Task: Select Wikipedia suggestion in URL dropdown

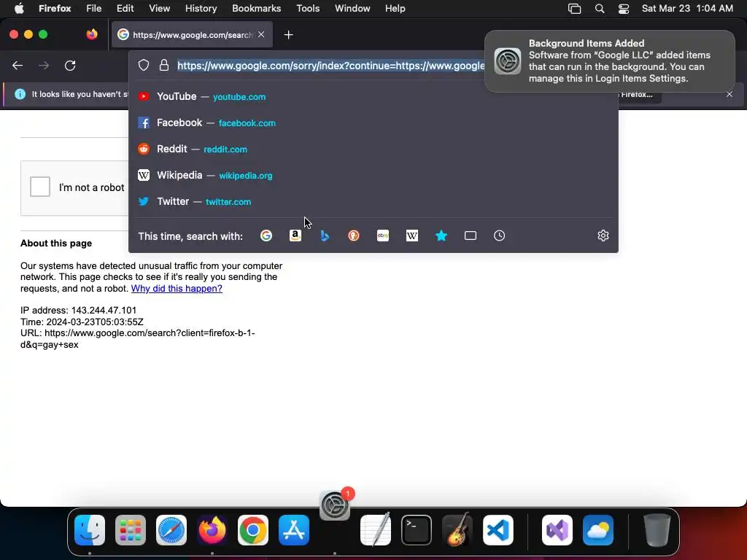Action: point(373,175)
